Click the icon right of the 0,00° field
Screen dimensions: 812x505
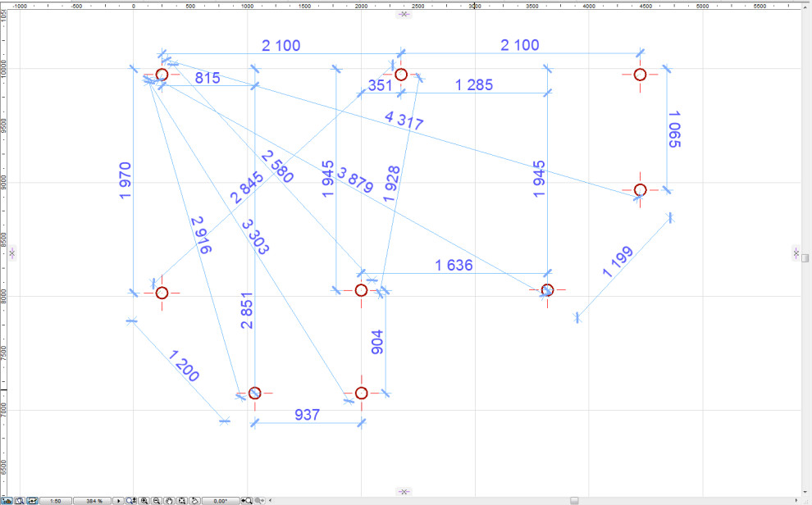click(x=247, y=500)
